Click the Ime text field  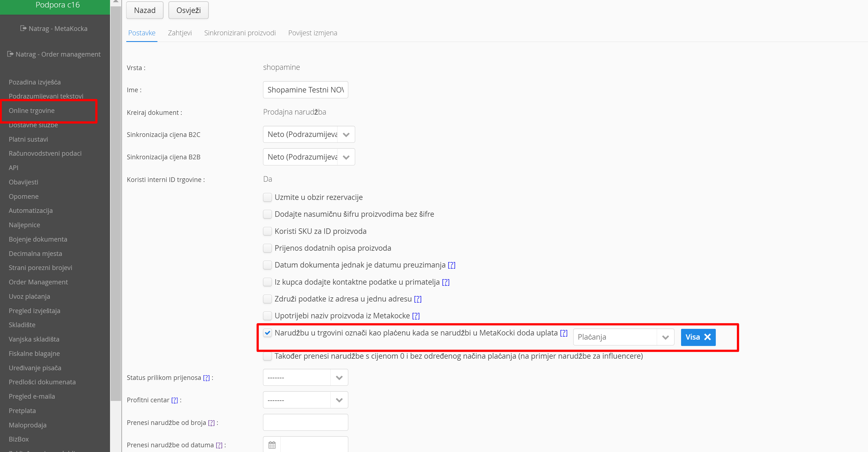coord(305,90)
